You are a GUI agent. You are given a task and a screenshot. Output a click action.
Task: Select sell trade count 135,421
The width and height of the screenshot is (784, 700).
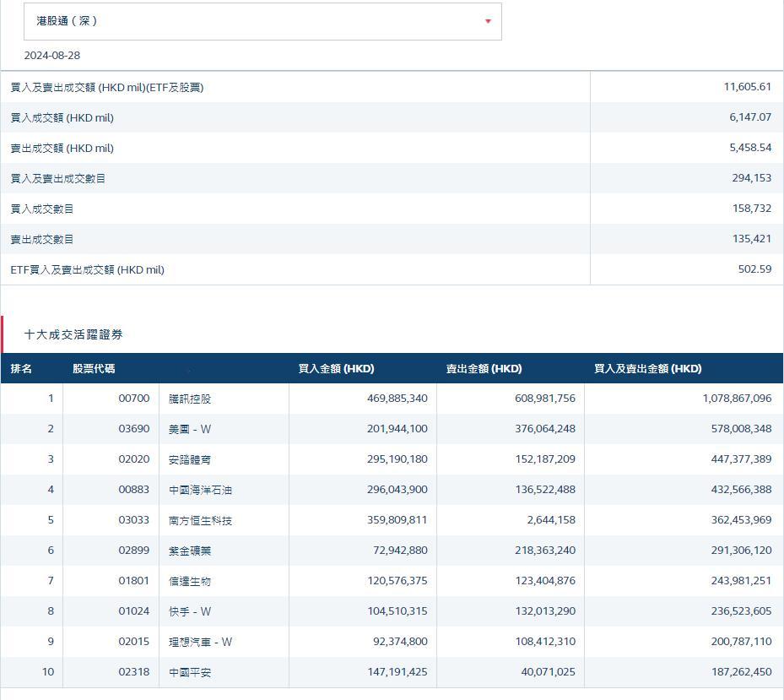751,239
